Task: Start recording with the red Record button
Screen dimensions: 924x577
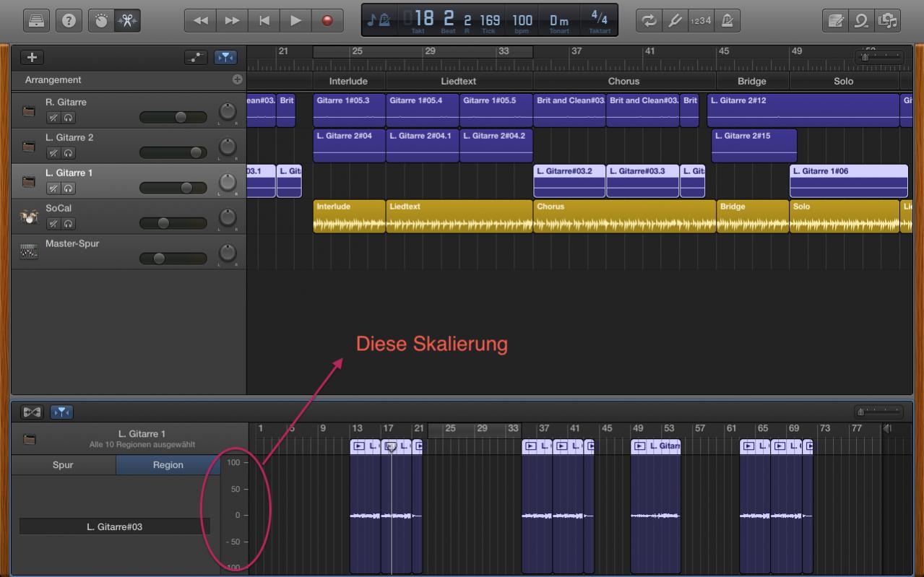Action: click(x=327, y=21)
